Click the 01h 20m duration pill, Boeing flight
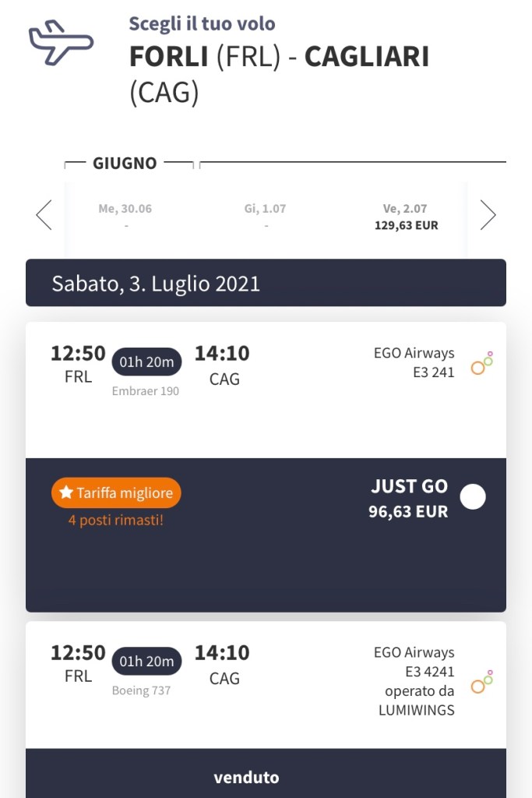 coord(147,661)
